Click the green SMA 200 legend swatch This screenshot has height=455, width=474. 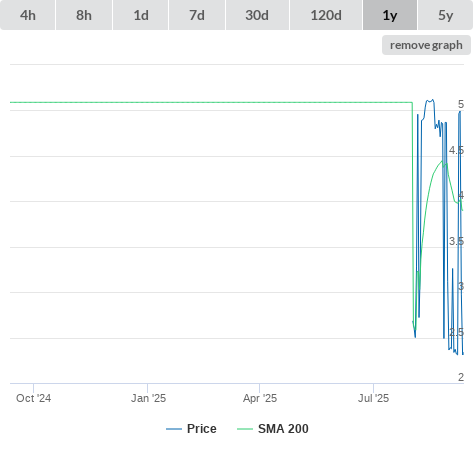tap(245, 429)
